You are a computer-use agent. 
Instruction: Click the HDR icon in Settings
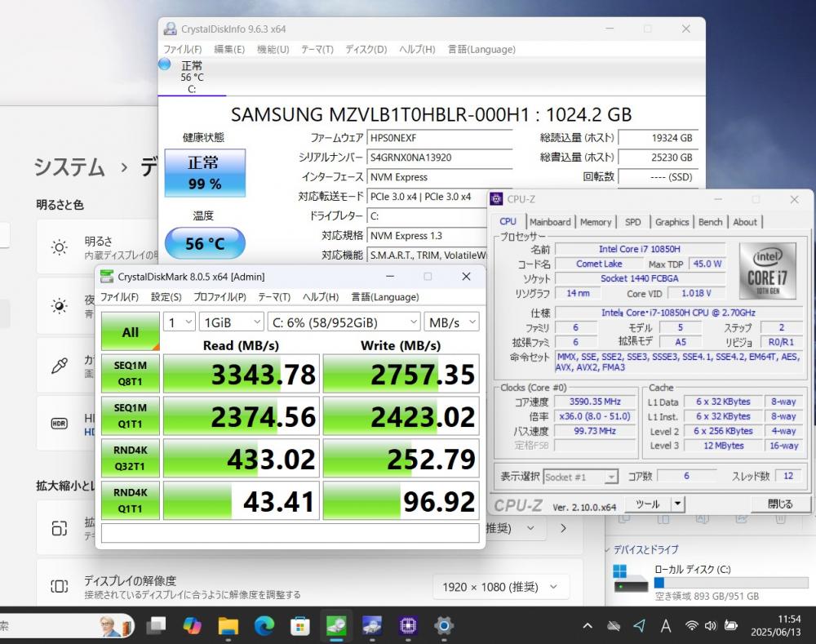(x=60, y=424)
